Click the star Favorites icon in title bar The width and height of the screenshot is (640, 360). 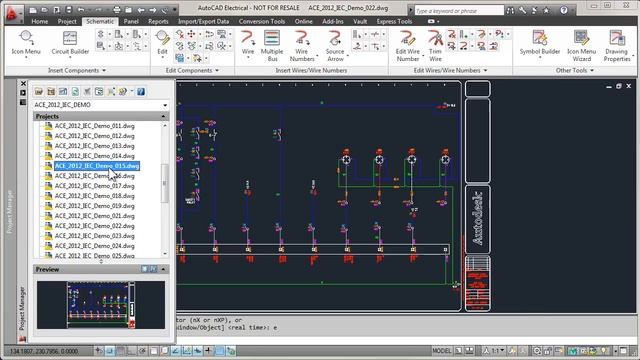pyautogui.click(x=546, y=10)
